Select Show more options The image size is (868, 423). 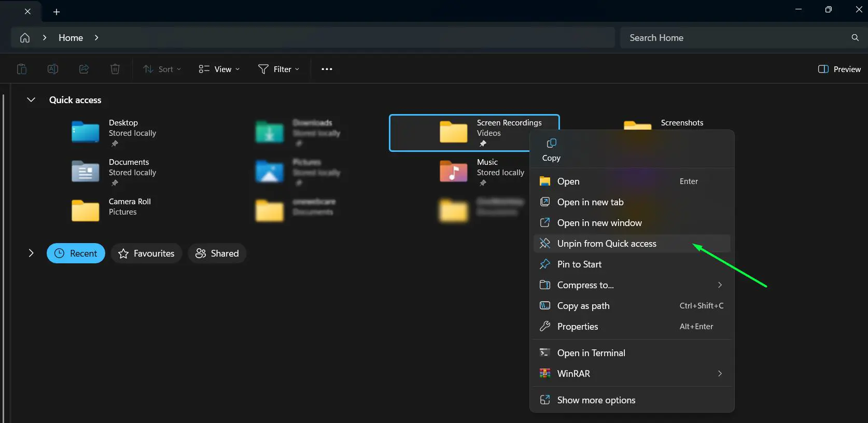pos(632,400)
